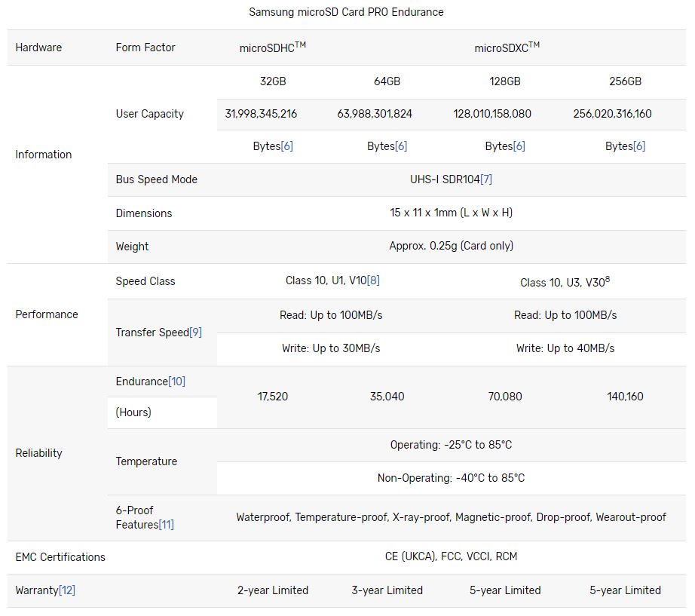Click '5-year Limited' under the 256GB column
The image size is (695, 616).
pos(626,590)
